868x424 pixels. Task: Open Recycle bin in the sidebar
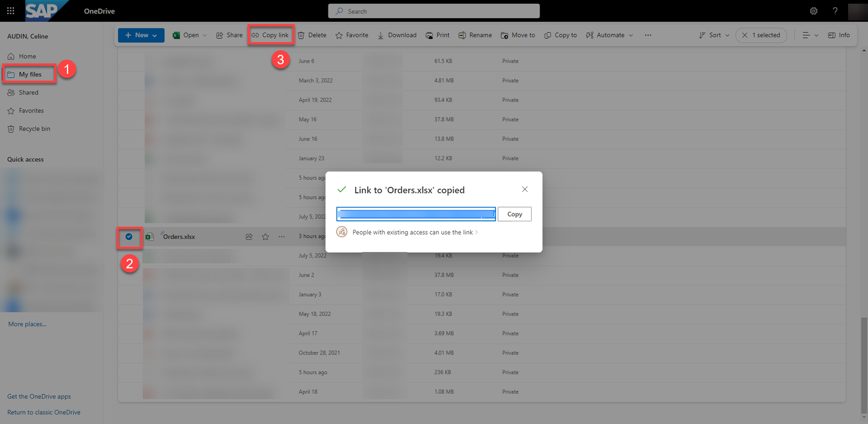click(x=29, y=128)
